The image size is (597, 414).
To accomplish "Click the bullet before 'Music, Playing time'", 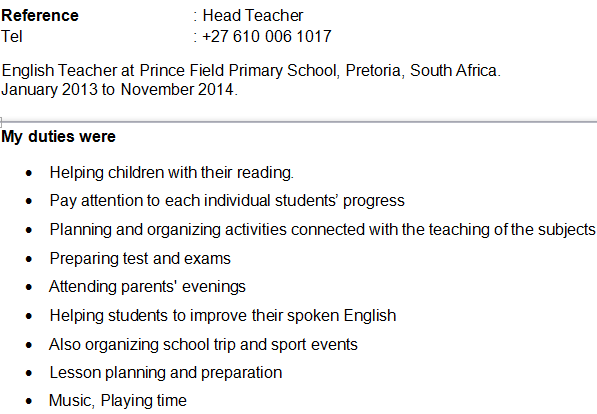I will coord(29,401).
